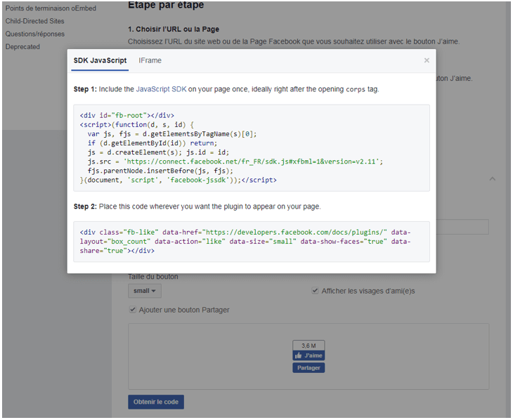513x420 pixels.
Task: Click the Step 2 fb-like code block
Action: click(x=252, y=242)
